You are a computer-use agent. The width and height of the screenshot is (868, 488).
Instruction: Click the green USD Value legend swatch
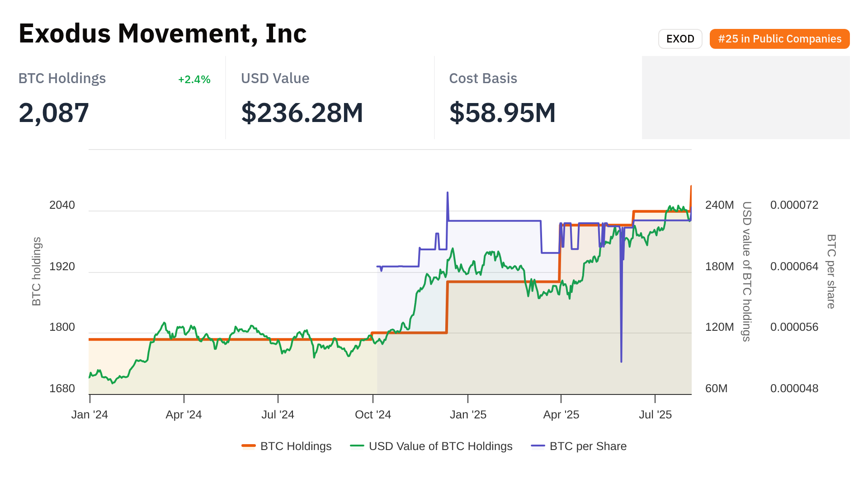point(357,446)
